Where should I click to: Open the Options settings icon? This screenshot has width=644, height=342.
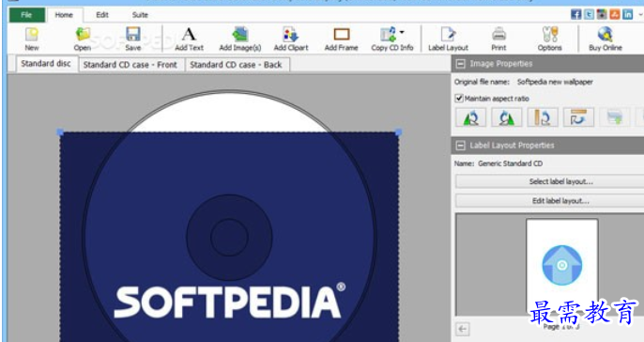click(x=549, y=39)
